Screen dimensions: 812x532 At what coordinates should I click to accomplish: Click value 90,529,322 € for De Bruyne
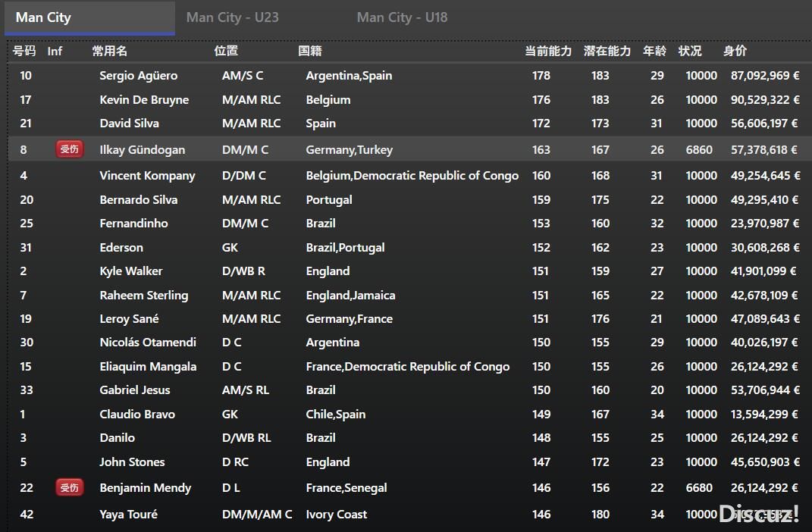(765, 99)
